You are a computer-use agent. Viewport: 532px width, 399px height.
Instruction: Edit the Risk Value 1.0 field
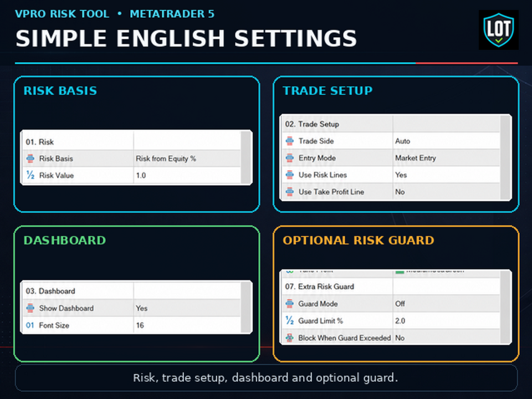[187, 175]
